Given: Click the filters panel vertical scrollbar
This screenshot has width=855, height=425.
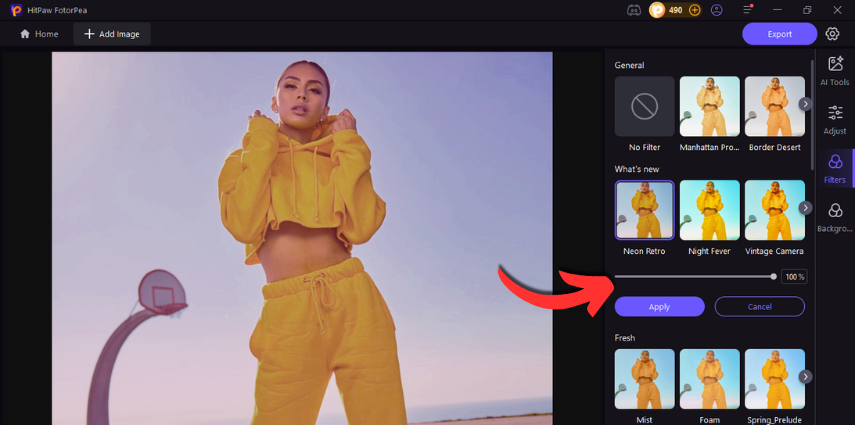Looking at the screenshot, I should [813, 115].
